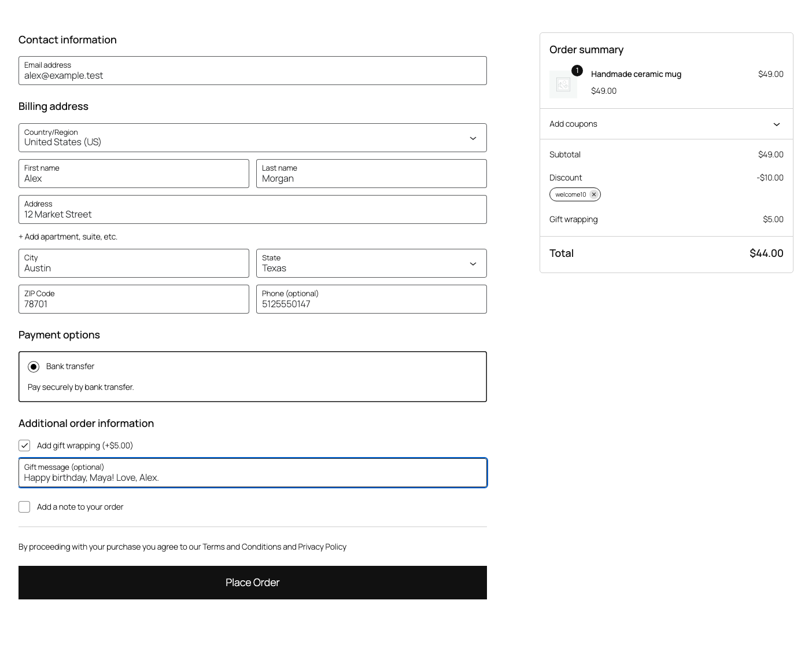Image resolution: width=812 pixels, height=648 pixels.
Task: Click the Address field
Action: [x=253, y=209]
